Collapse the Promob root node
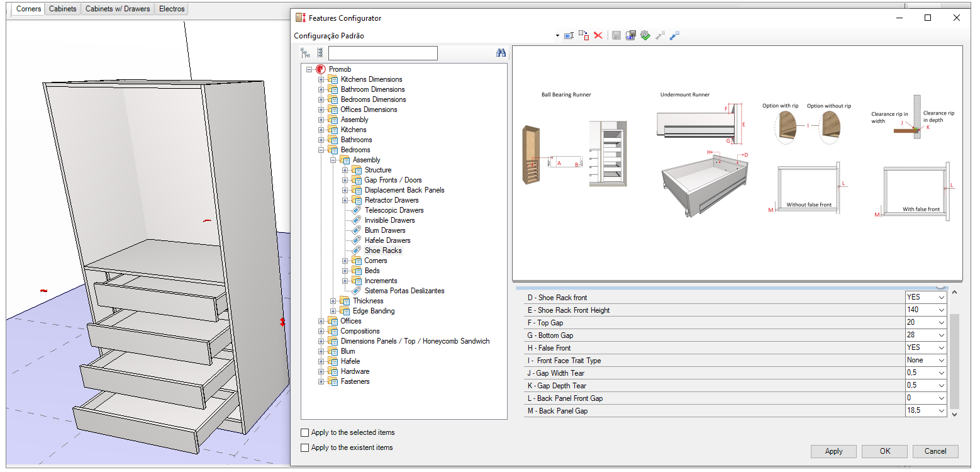The width and height of the screenshot is (980, 472). tap(309, 69)
